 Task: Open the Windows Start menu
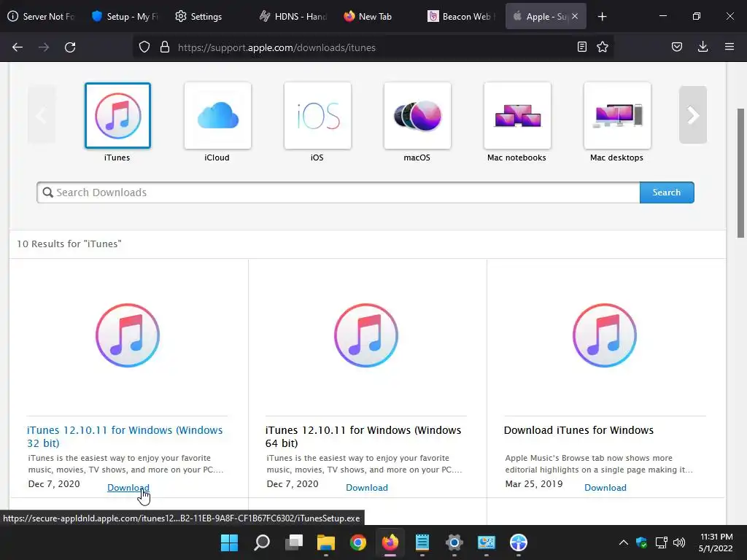pyautogui.click(x=229, y=542)
